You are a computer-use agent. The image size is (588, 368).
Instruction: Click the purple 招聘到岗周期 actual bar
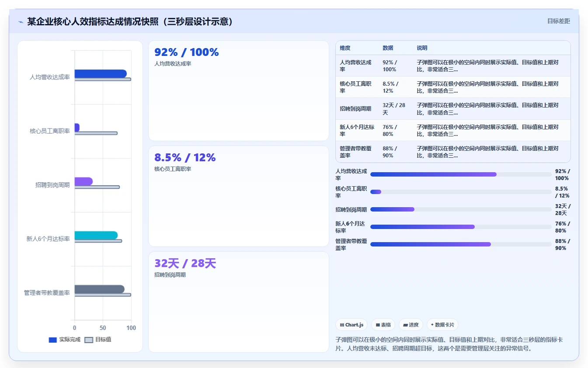84,181
